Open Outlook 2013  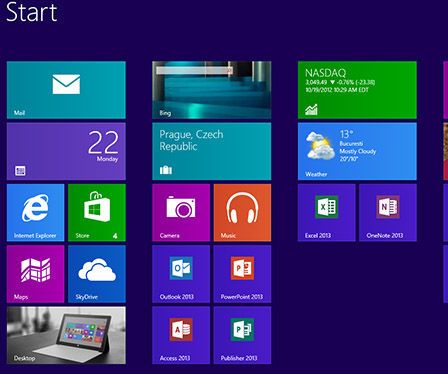click(181, 274)
